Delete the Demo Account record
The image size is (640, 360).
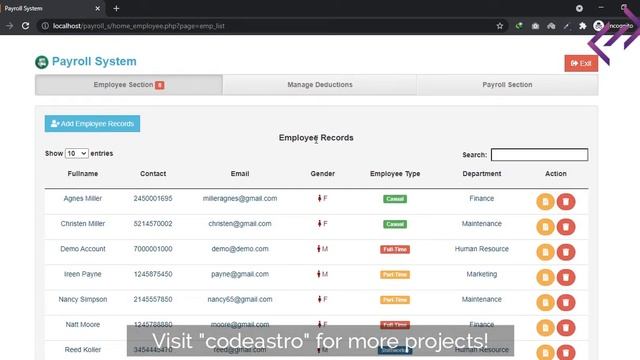pyautogui.click(x=566, y=252)
